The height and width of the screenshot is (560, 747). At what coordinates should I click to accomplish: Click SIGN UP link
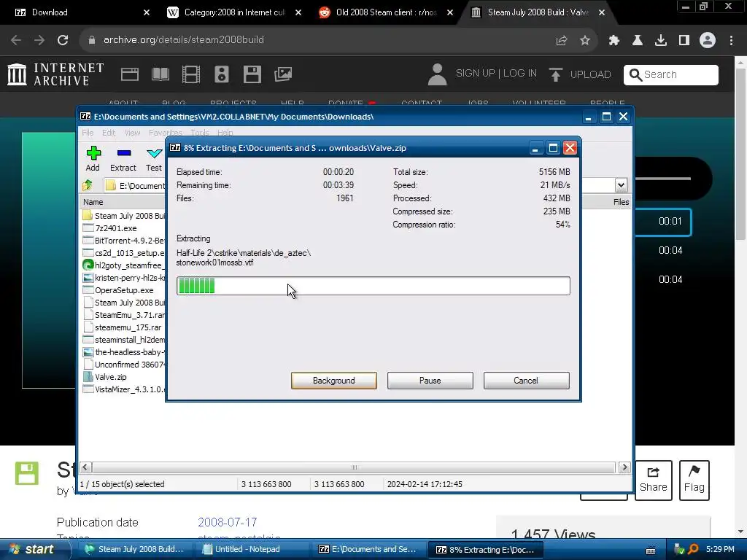[x=475, y=74]
